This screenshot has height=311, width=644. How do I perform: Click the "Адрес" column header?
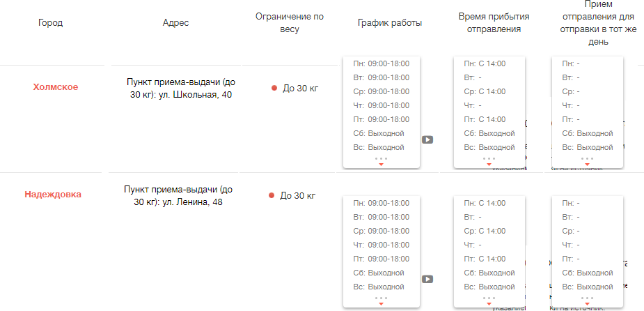(x=175, y=23)
